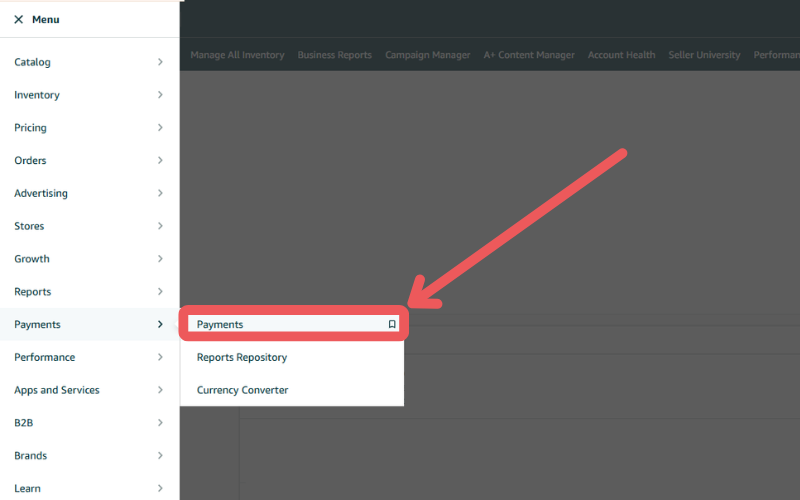800x500 pixels.
Task: Expand the Advertising chevron
Action: (160, 193)
